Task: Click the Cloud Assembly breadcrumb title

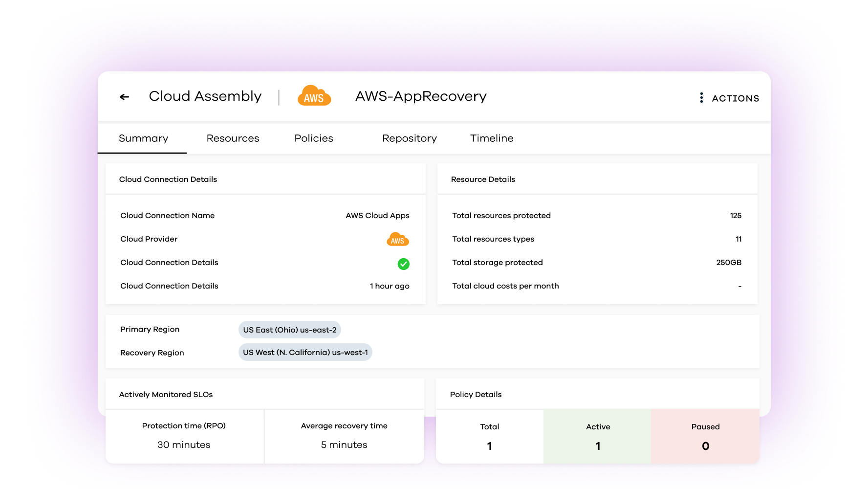Action: pyautogui.click(x=205, y=96)
